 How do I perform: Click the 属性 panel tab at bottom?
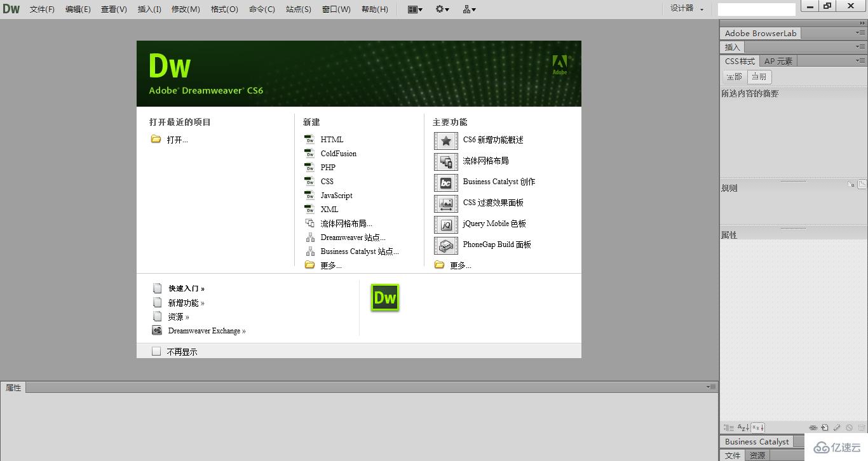[x=13, y=387]
